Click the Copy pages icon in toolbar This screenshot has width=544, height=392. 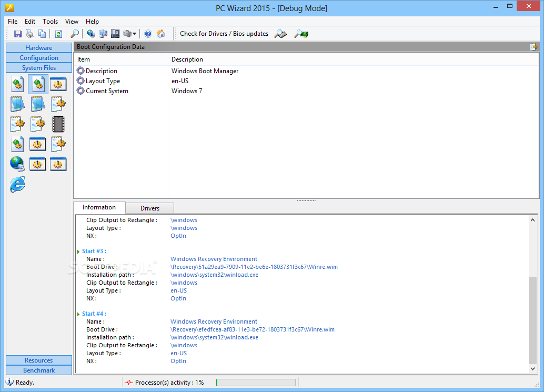click(42, 34)
